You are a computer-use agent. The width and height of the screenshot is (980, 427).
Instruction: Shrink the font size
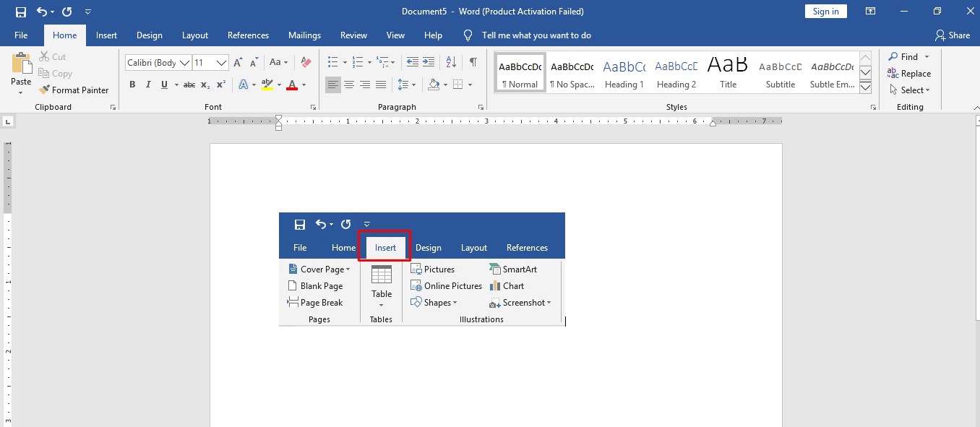tap(254, 63)
